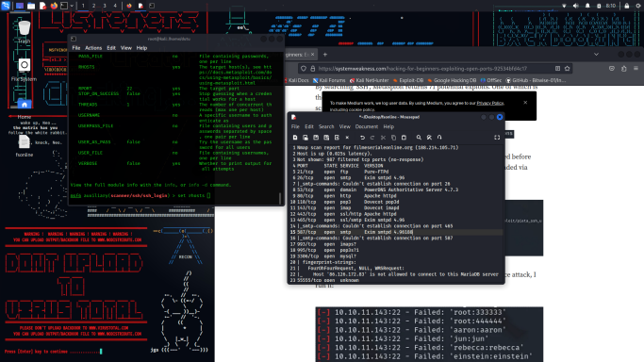The width and height of the screenshot is (644, 362).
Task: Open the Exploit-DB bookmark
Action: (x=408, y=80)
